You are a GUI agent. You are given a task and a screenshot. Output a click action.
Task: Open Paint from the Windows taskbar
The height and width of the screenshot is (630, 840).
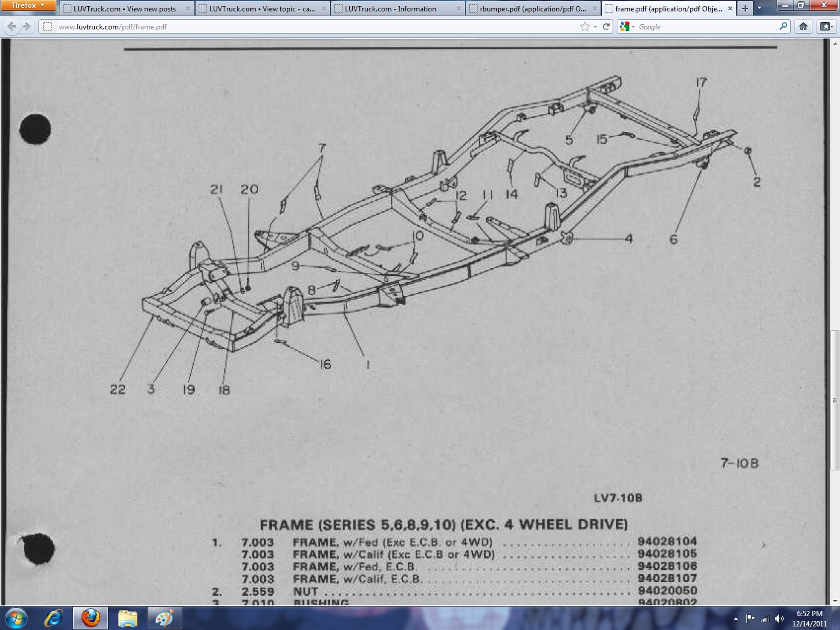click(164, 617)
